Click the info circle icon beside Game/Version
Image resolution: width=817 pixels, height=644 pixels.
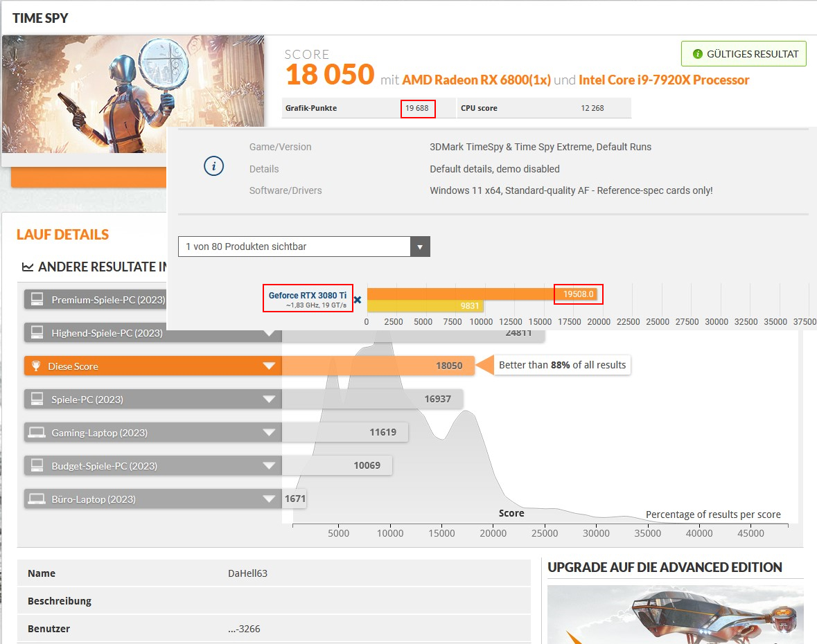coord(213,166)
